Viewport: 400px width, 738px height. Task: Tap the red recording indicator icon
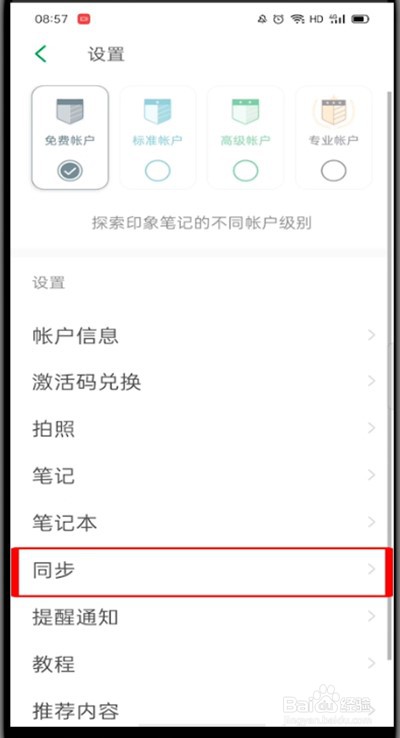click(x=84, y=19)
